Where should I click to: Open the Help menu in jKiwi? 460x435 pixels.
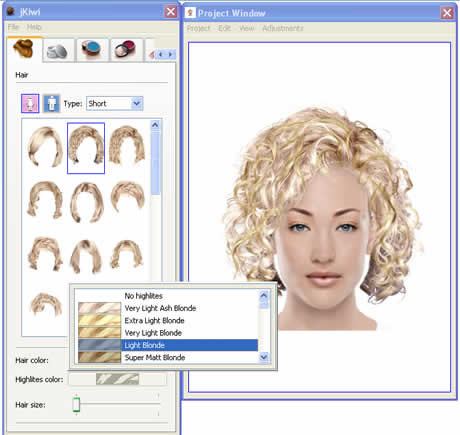pos(34,27)
